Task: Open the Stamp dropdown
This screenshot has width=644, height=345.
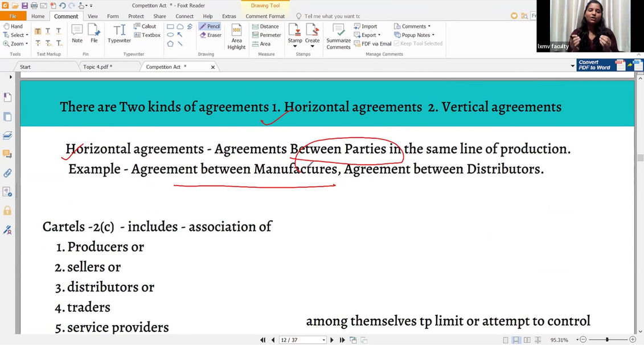Action: [x=295, y=47]
